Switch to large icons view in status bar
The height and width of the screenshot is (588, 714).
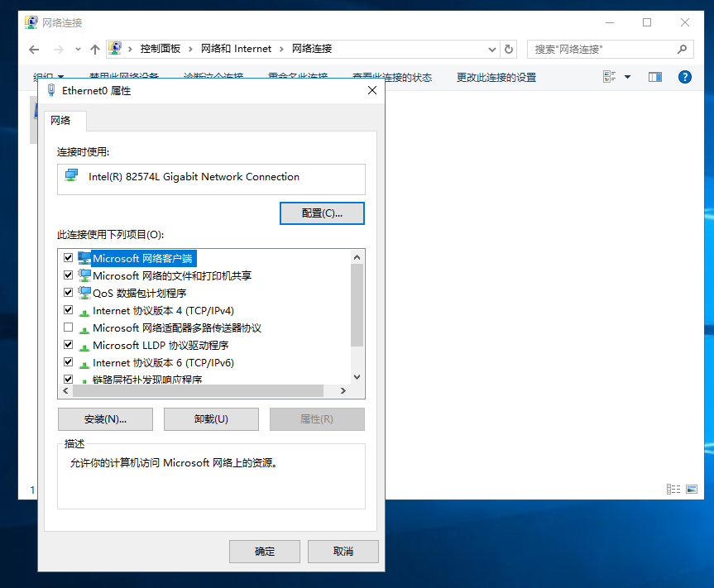point(692,490)
